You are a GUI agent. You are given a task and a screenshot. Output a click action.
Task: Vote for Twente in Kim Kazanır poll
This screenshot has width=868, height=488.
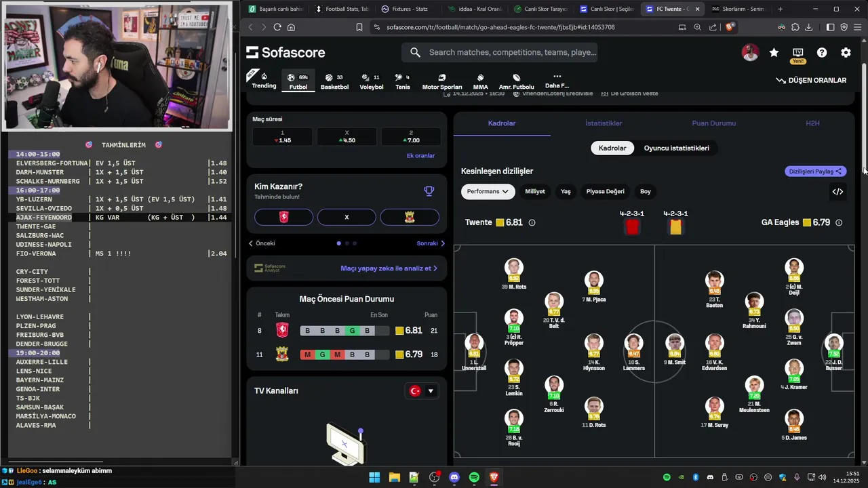(x=283, y=217)
